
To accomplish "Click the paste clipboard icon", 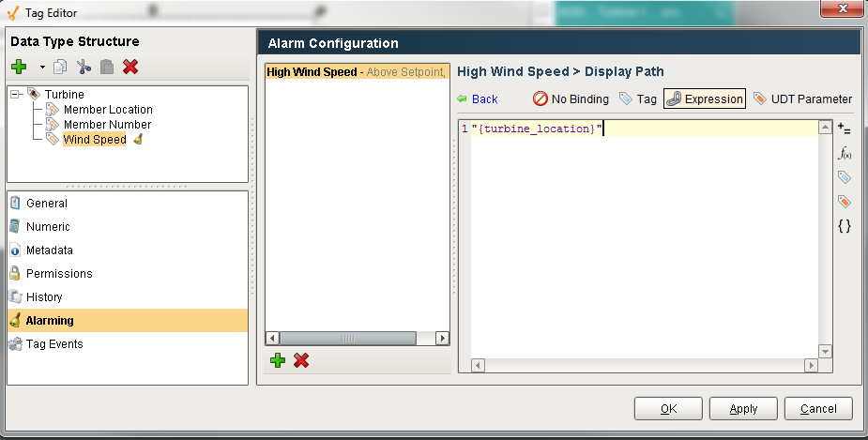I will click(107, 67).
